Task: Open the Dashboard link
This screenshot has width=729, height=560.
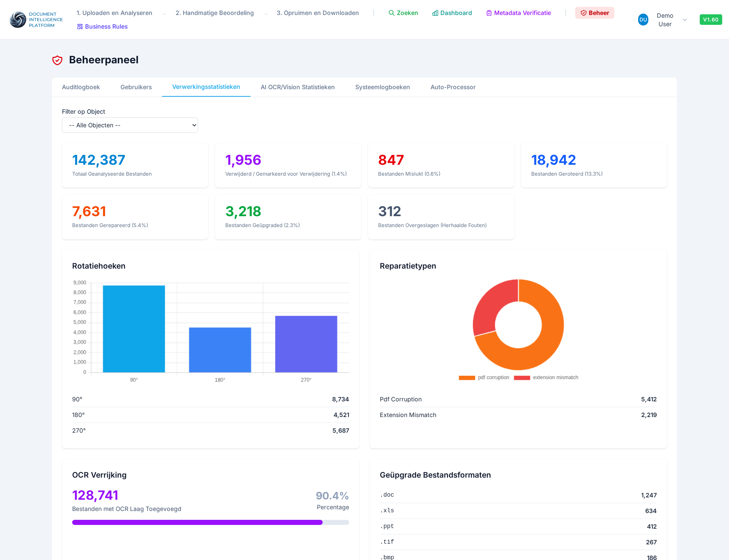Action: point(452,13)
